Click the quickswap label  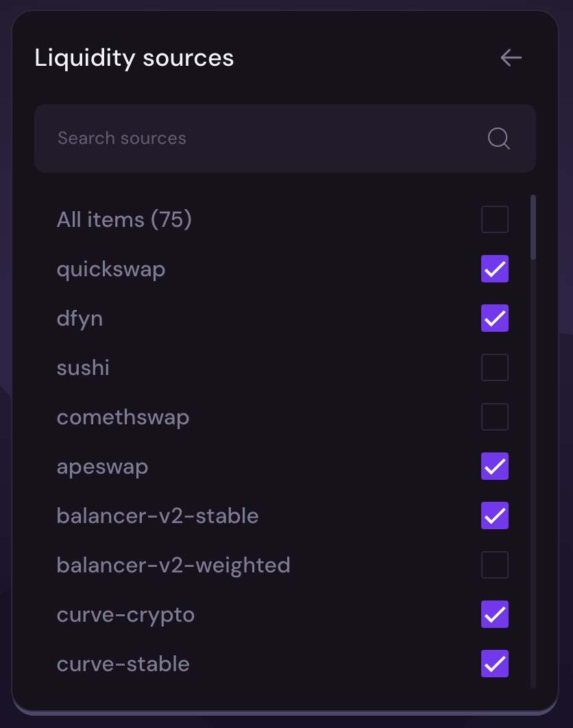[x=111, y=269]
